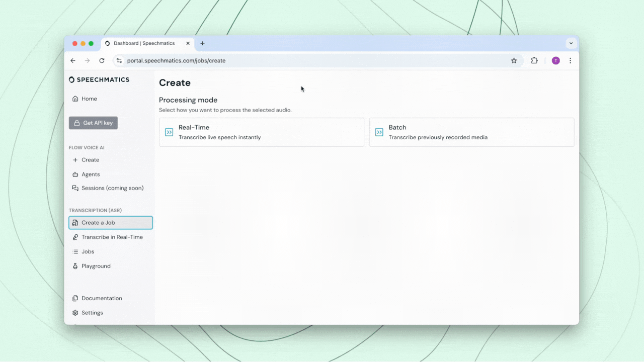
Task: Click the text "Select how you want to process the selected audio."
Action: 225,110
